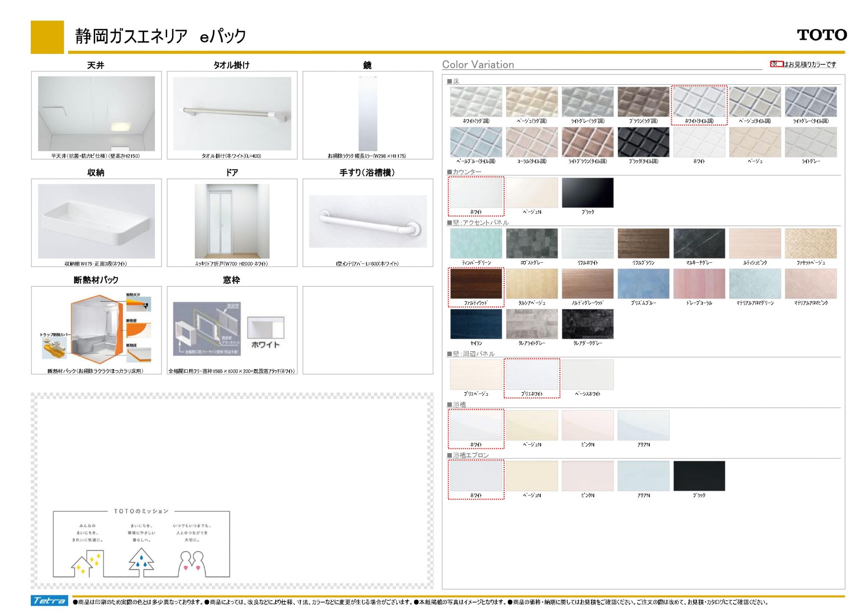Pick floor swatch ホワイト(ラグ調)
868x614 pixels.
click(476, 102)
